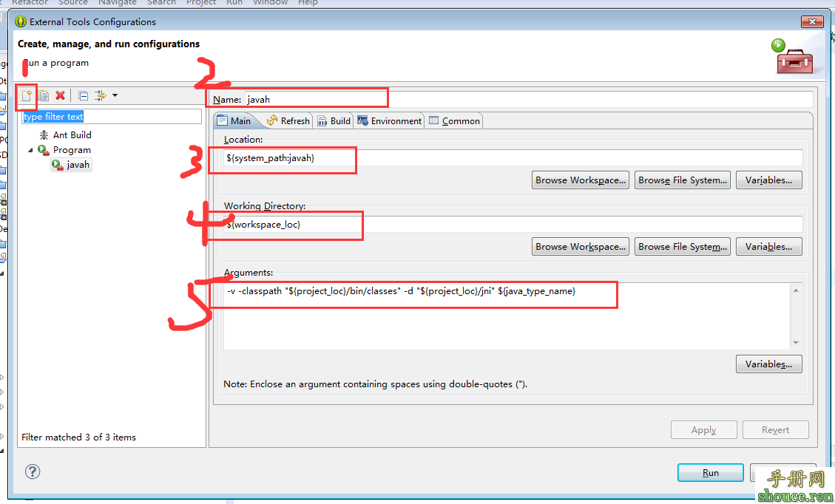Duplicate the selected launch configuration
This screenshot has height=504, width=835.
[44, 95]
